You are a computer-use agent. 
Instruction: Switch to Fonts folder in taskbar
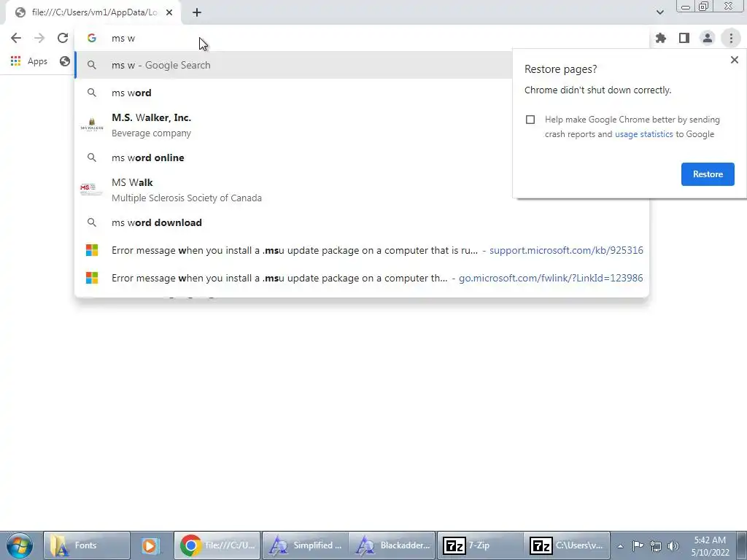coord(87,545)
